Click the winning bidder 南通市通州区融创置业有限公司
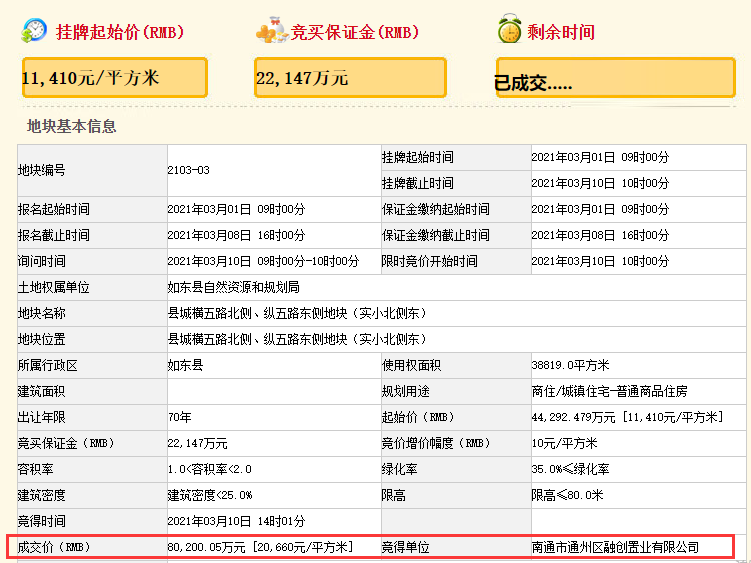Image resolution: width=751 pixels, height=563 pixels. click(x=615, y=547)
